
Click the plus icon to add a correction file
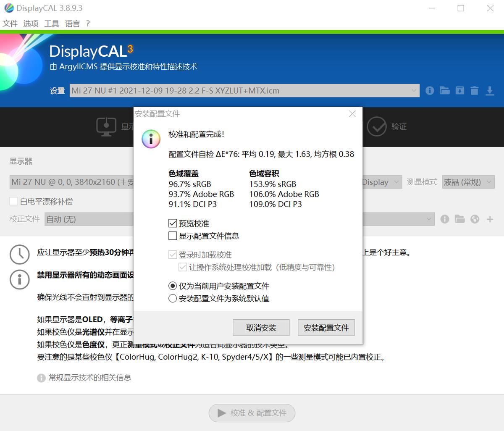click(490, 219)
